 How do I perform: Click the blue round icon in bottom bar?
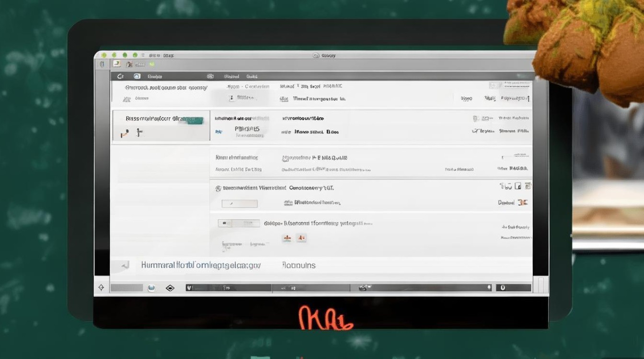151,288
